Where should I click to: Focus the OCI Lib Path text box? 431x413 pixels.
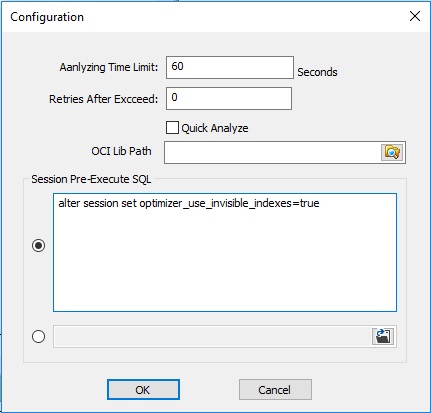(272, 152)
